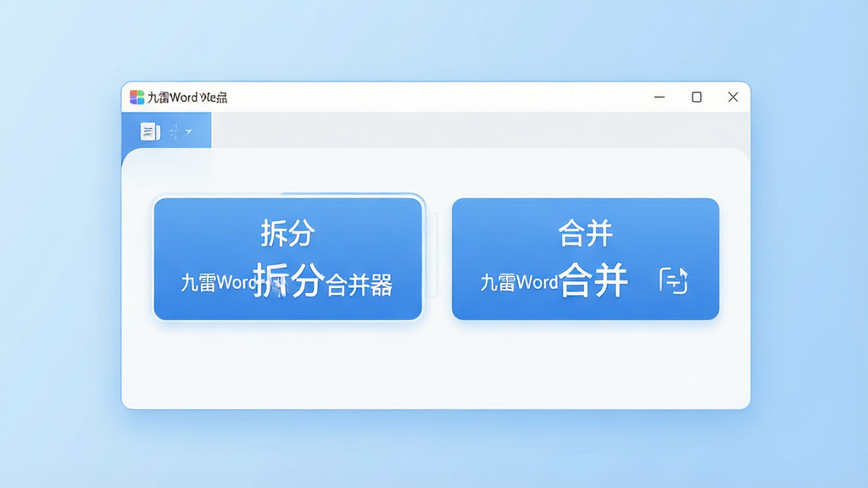Click the merge bracket icon in 合并 card
The width and height of the screenshot is (868, 488).
pyautogui.click(x=674, y=280)
